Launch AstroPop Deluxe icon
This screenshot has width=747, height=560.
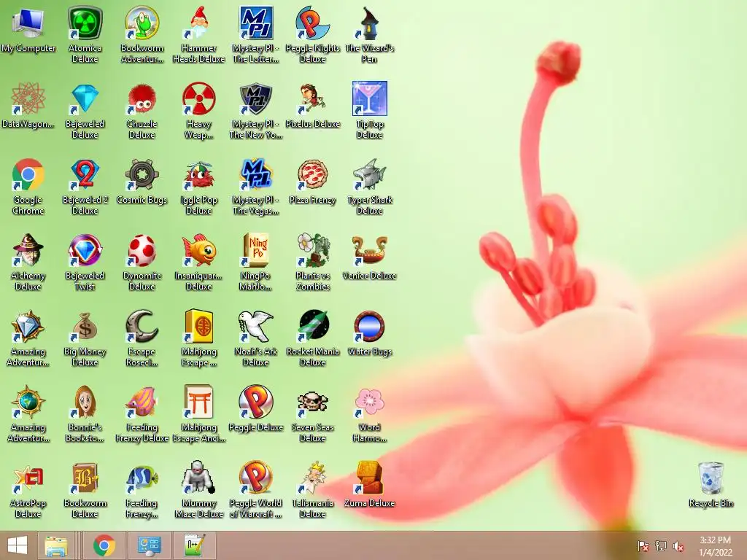[x=28, y=478]
